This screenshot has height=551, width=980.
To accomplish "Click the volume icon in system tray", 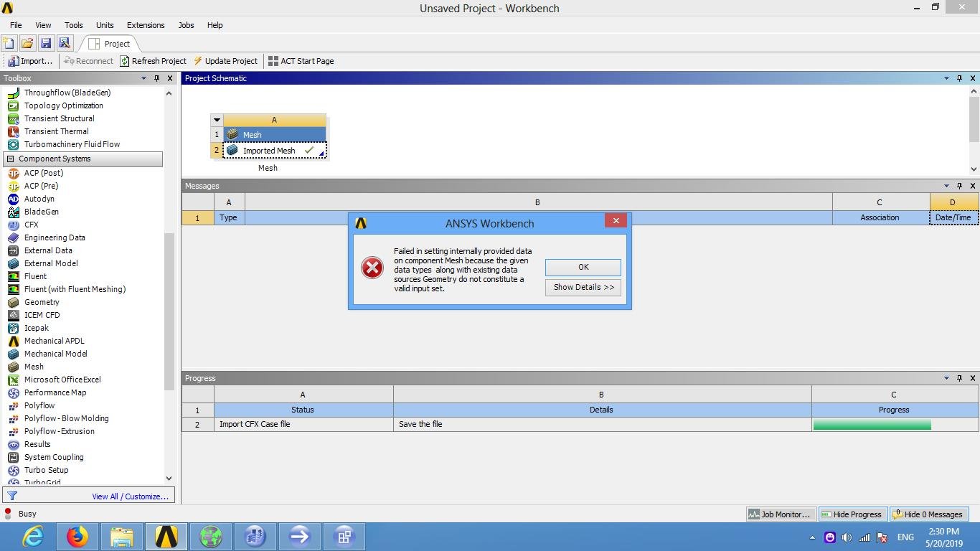I will pyautogui.click(x=847, y=537).
